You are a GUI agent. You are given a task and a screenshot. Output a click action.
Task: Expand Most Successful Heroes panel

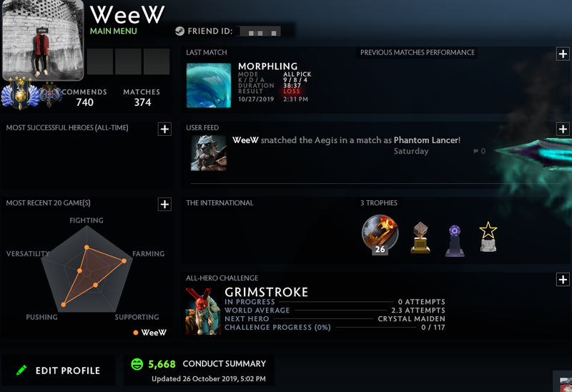click(164, 129)
